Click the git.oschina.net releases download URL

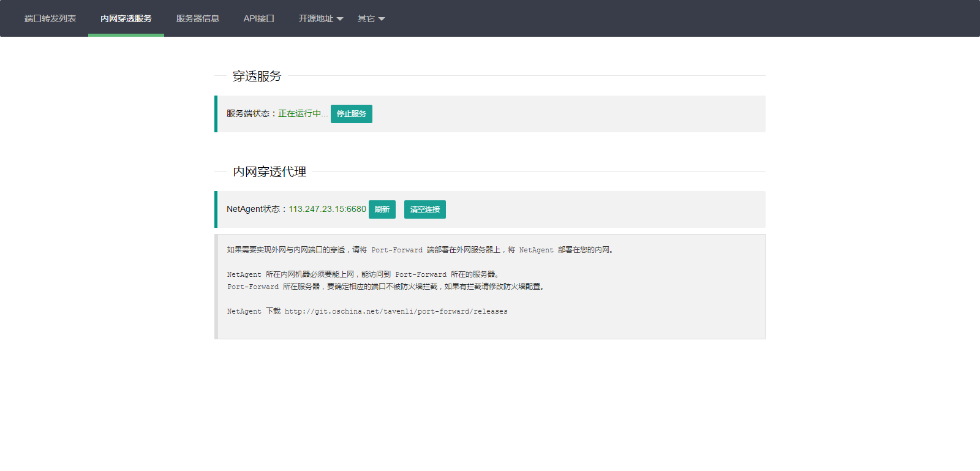[x=396, y=311]
